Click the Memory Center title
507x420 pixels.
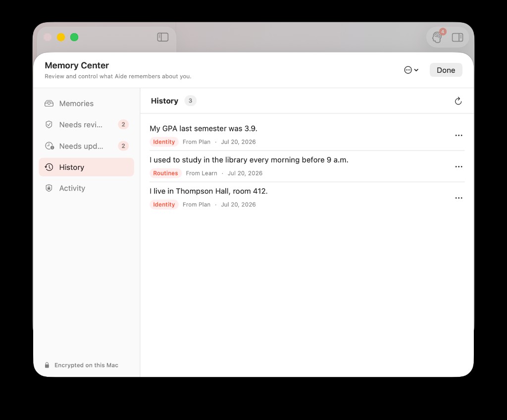tap(77, 65)
